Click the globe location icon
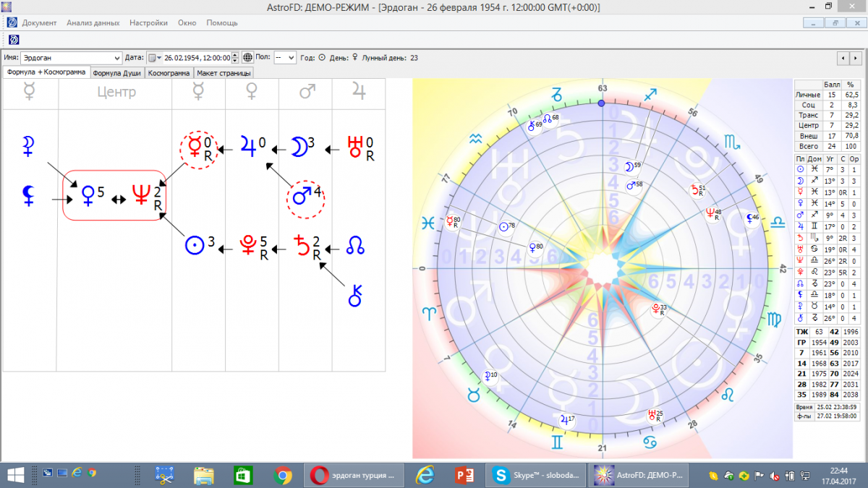868x488 pixels. (247, 58)
